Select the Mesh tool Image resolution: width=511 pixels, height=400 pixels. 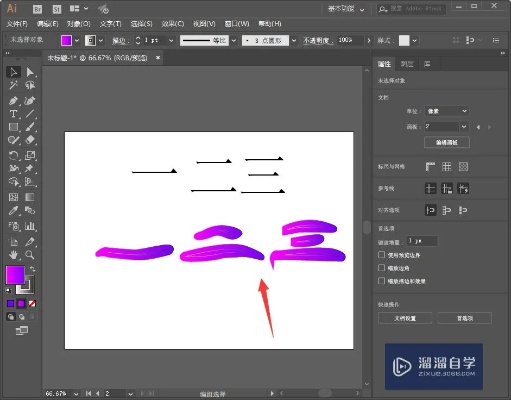point(13,197)
